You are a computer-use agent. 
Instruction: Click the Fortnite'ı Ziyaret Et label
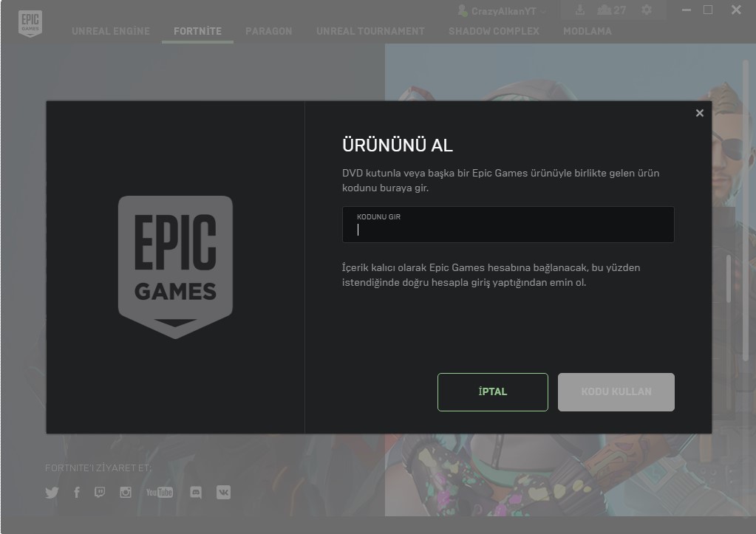98,468
